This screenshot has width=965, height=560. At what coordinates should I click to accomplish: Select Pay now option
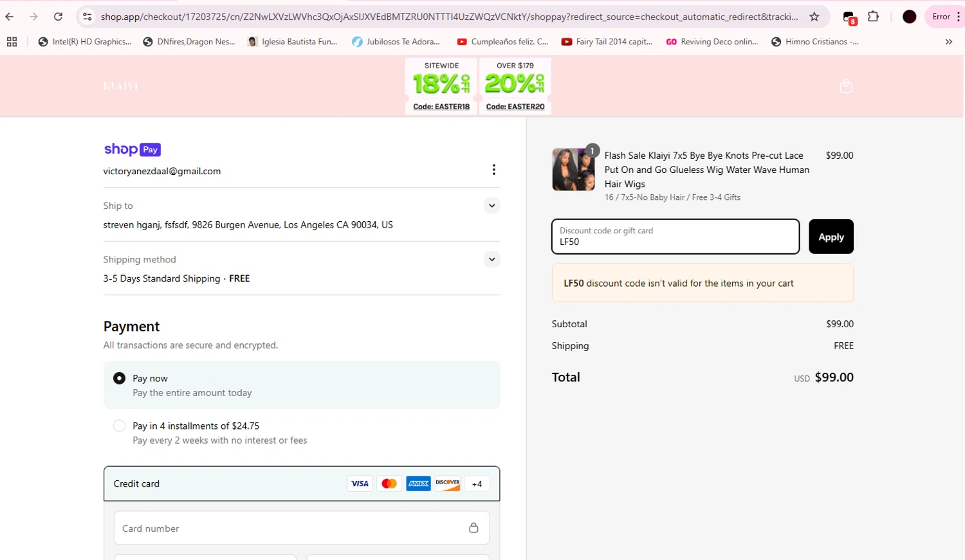[301, 385]
